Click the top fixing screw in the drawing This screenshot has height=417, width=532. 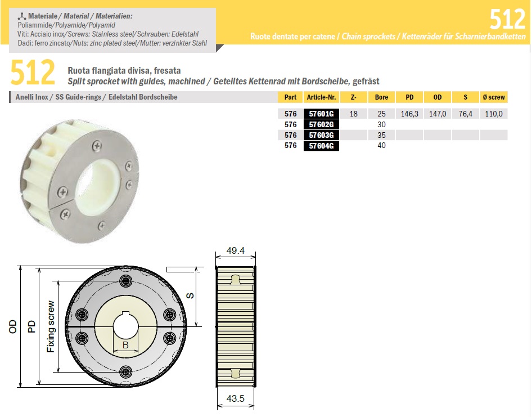tap(126, 281)
